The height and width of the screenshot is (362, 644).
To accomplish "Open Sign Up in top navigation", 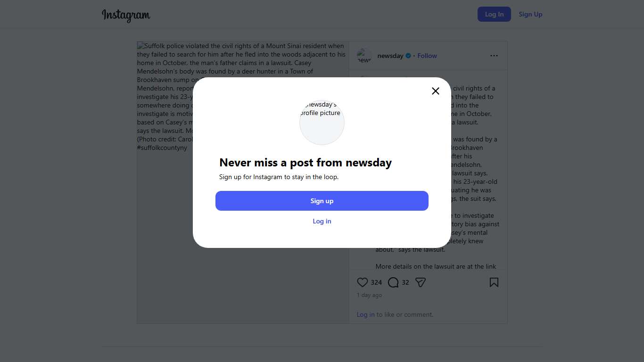I will [530, 14].
